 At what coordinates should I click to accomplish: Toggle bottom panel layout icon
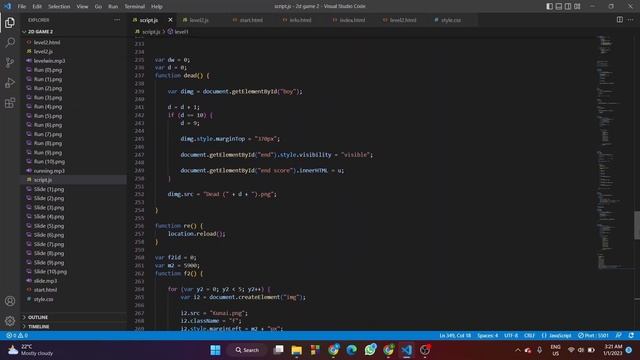click(x=559, y=6)
